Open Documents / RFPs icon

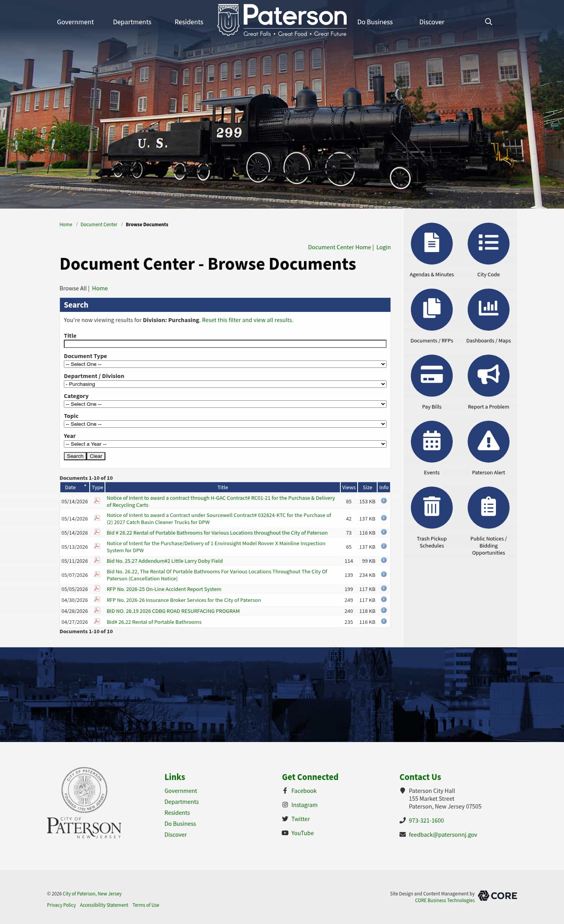[432, 310]
